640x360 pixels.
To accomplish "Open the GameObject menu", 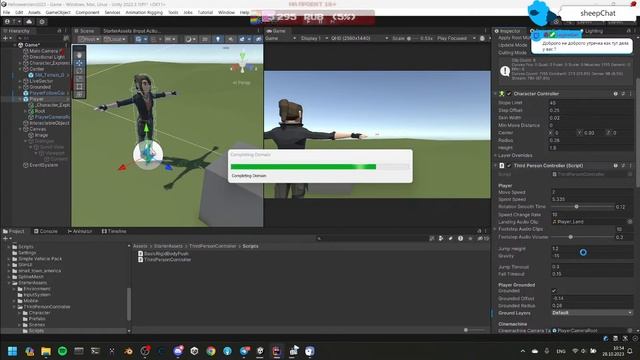I will coord(58,12).
